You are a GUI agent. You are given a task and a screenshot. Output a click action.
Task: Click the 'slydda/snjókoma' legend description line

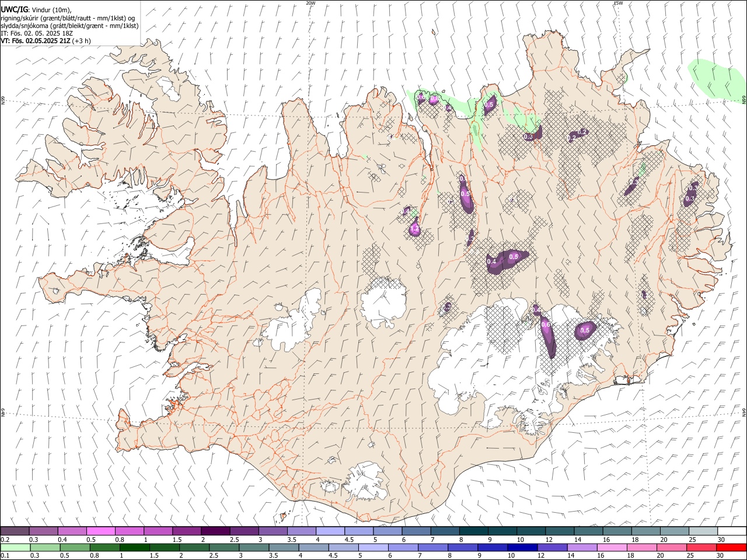(69, 26)
